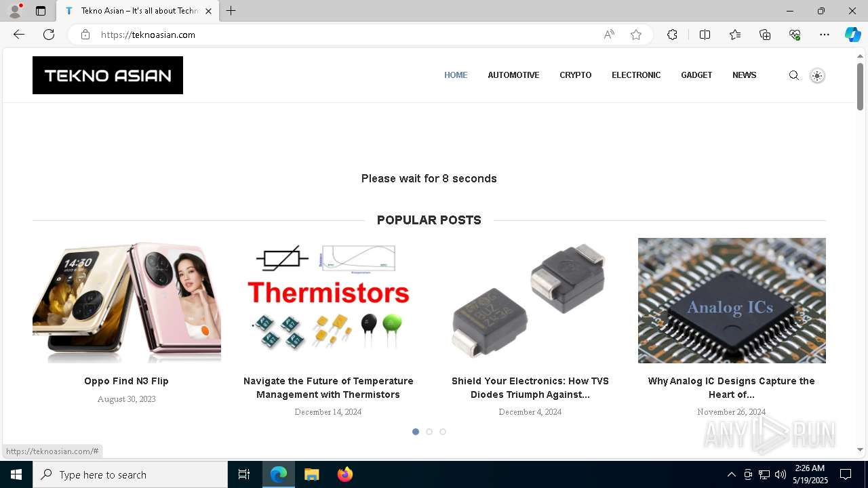Open Browser essentials heart icon

[795, 35]
